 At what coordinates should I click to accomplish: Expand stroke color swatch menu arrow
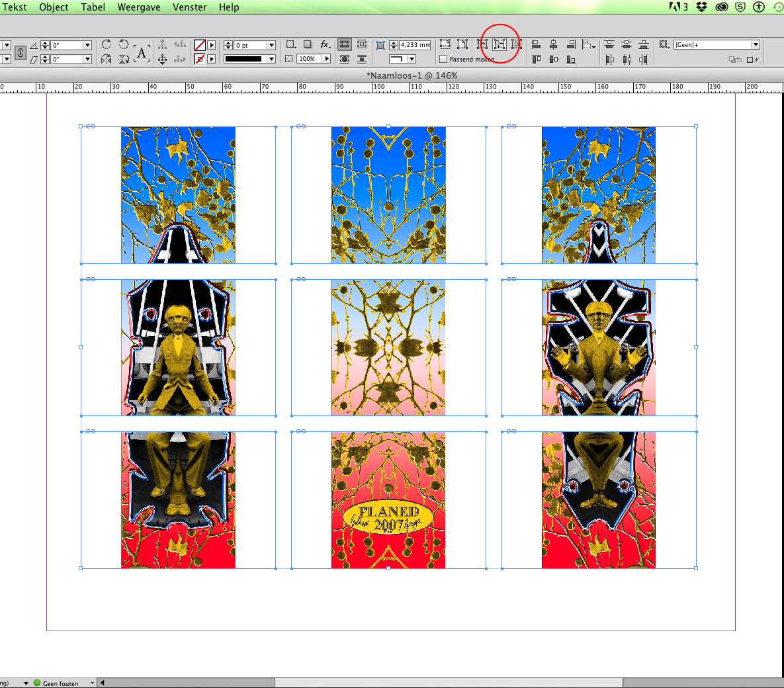[212, 59]
